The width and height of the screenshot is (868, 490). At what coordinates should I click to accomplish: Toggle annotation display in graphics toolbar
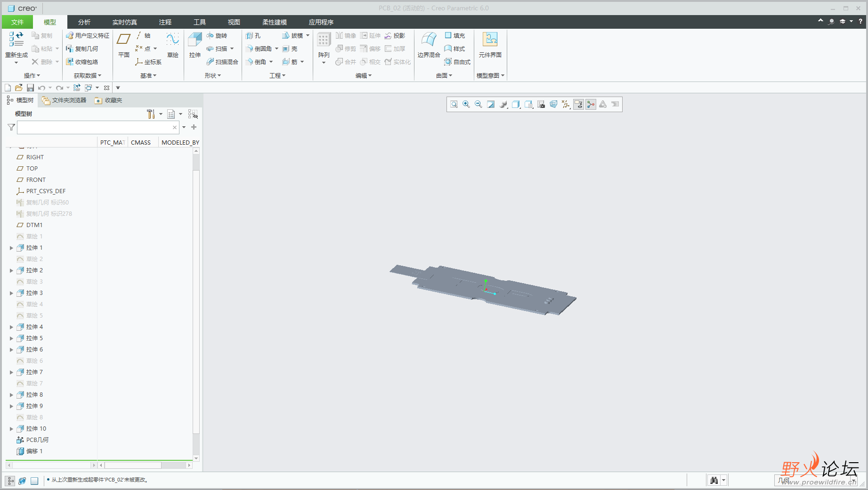point(578,105)
